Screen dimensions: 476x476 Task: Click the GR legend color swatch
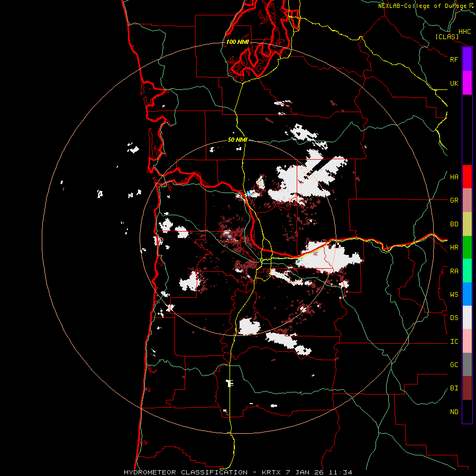(x=467, y=200)
